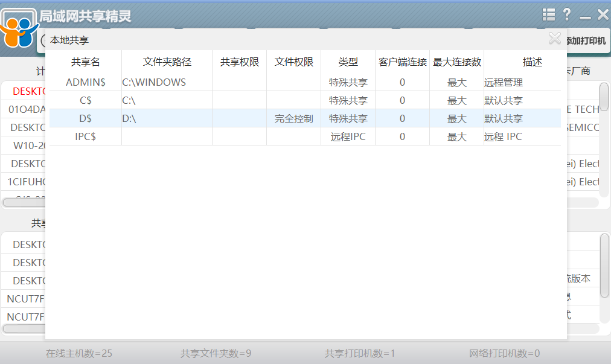Sort by 共享名 column header
This screenshot has height=364, width=611.
tap(85, 62)
